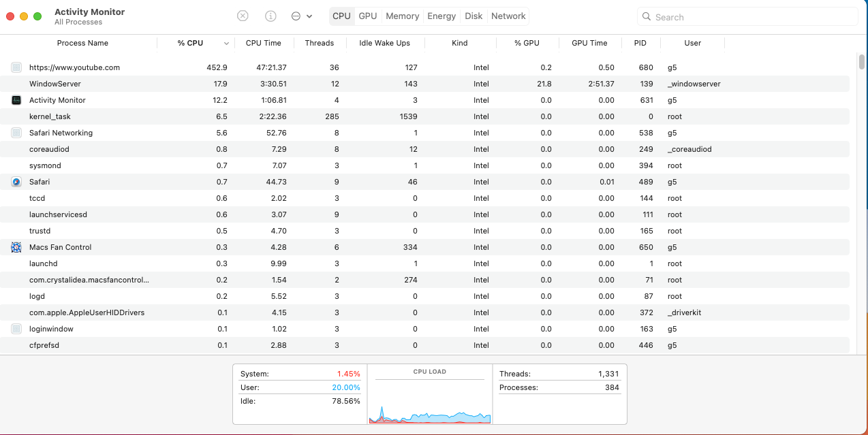Sort by the Idle Wake Ups column

[x=384, y=43]
